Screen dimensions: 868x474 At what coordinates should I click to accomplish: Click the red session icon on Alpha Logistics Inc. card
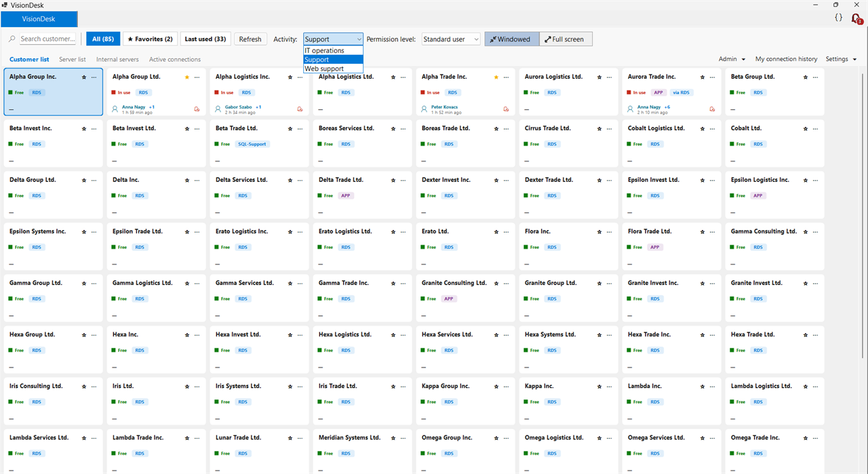click(x=300, y=108)
